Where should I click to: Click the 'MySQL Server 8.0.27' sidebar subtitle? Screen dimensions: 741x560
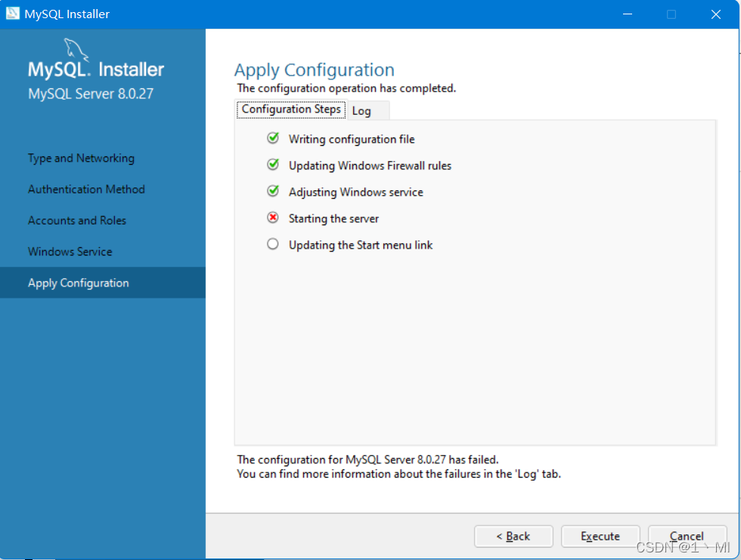pos(91,94)
